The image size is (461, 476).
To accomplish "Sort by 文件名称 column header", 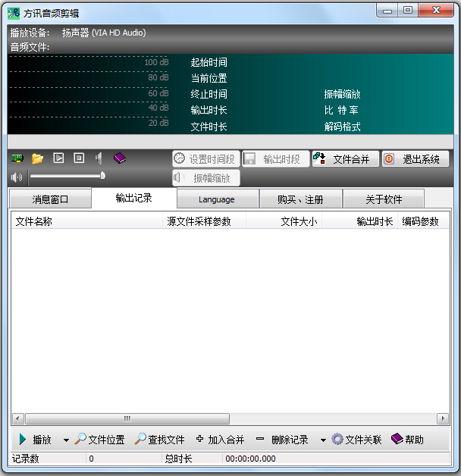I will 87,221.
